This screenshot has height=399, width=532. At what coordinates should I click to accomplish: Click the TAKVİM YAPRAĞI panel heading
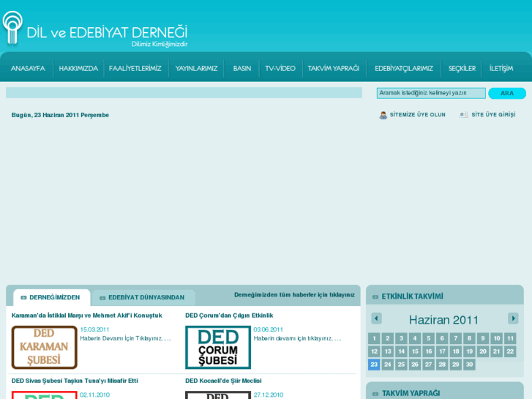click(x=411, y=394)
